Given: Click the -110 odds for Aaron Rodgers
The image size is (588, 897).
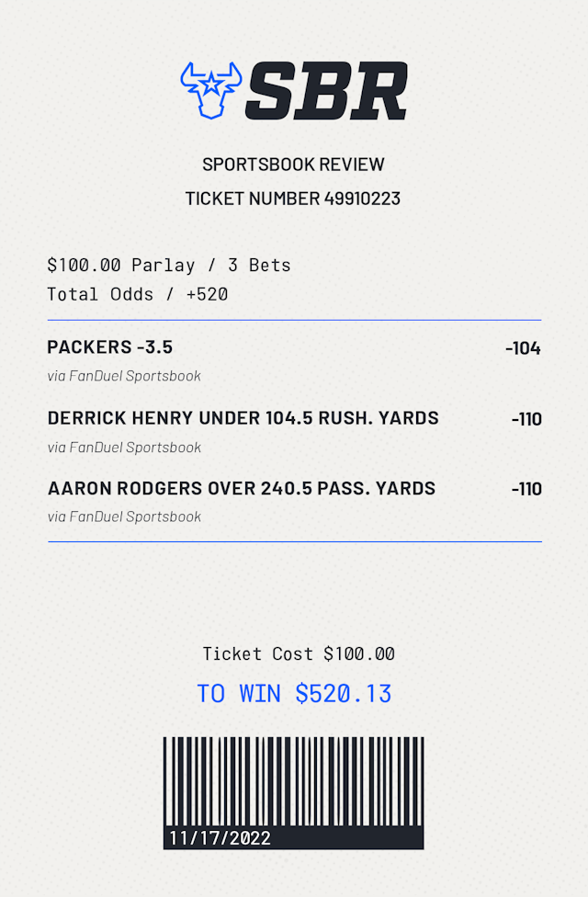Looking at the screenshot, I should 526,489.
